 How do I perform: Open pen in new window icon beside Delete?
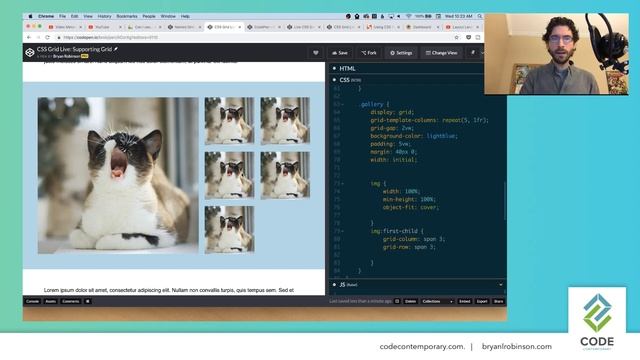click(397, 301)
